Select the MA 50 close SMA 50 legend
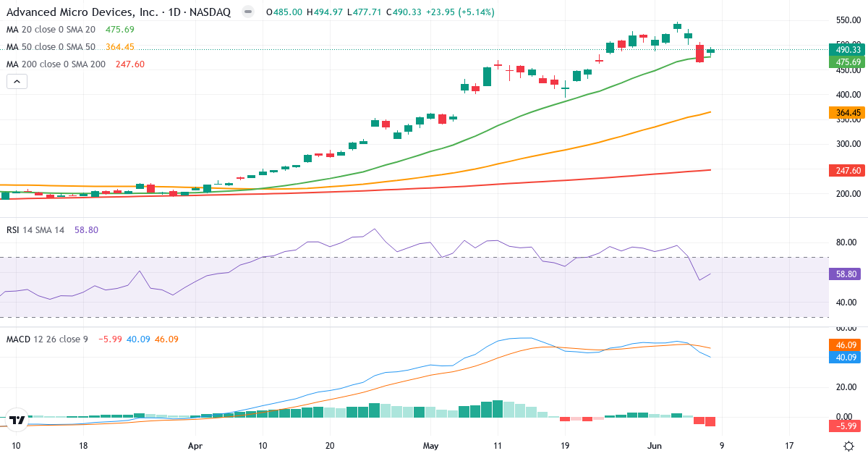The height and width of the screenshot is (456, 868). tap(70, 47)
